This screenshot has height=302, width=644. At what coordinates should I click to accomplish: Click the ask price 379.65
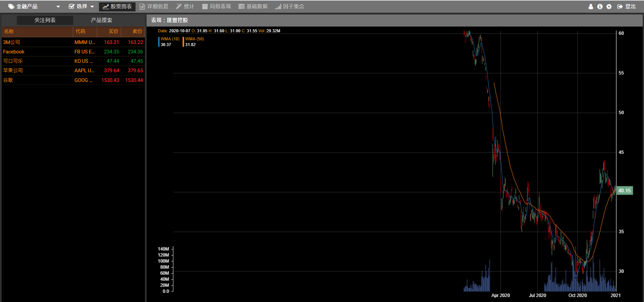(x=135, y=71)
